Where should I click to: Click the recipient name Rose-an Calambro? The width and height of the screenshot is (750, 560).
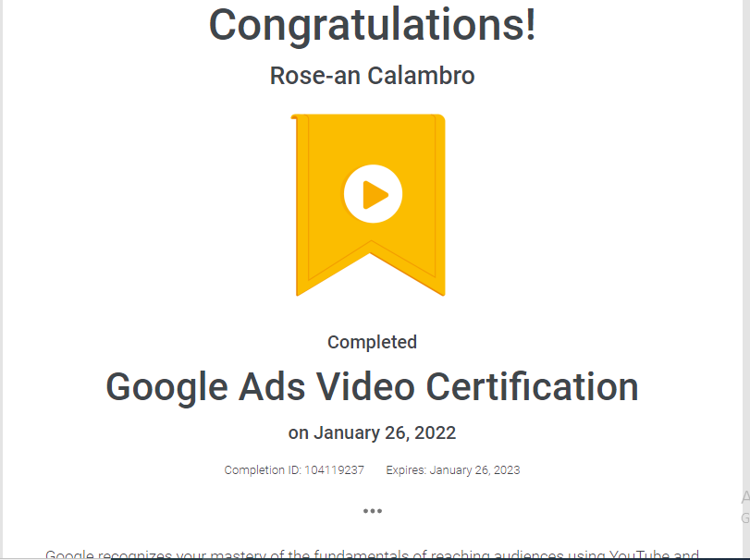371,76
